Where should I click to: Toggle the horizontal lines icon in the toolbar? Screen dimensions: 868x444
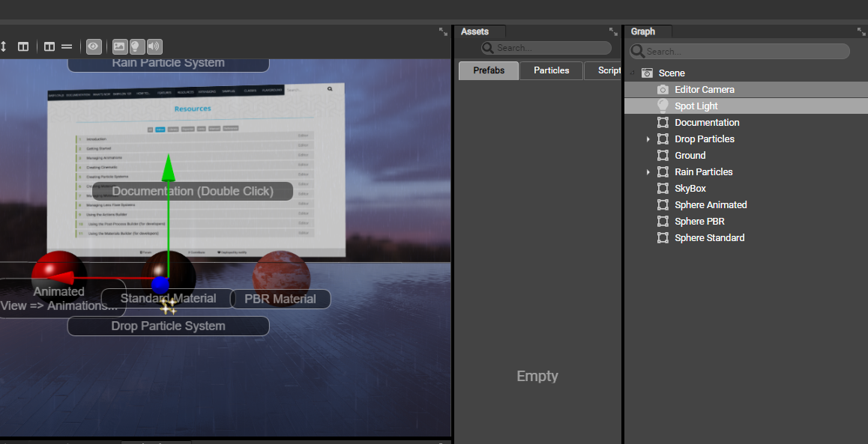tap(67, 46)
